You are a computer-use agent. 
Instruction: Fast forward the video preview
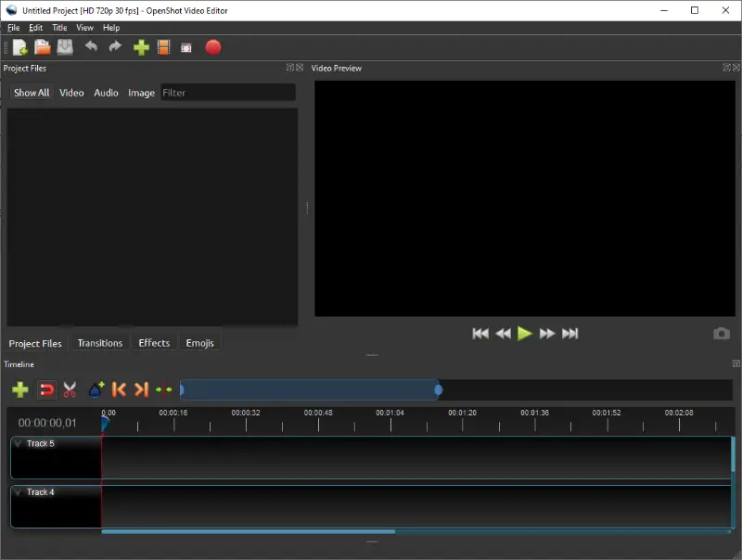point(547,334)
